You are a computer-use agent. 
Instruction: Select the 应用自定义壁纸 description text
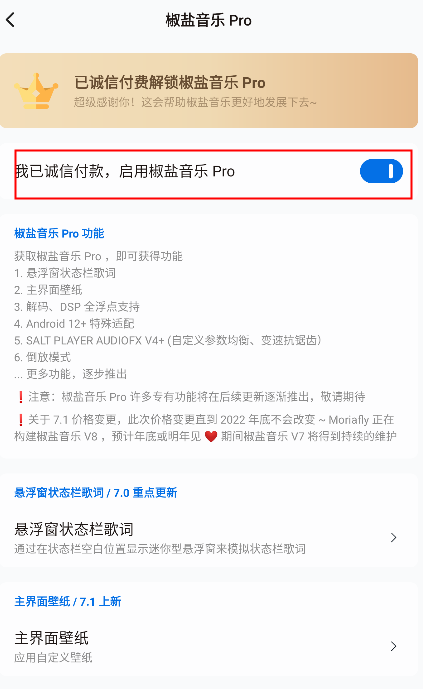tap(53, 657)
